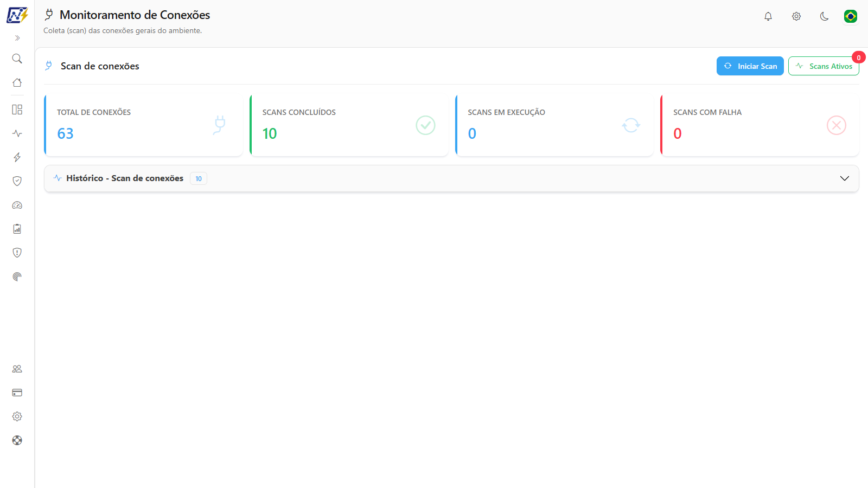The width and height of the screenshot is (868, 488).
Task: Click the plug icon in Total de Conexões card
Action: pos(220,125)
